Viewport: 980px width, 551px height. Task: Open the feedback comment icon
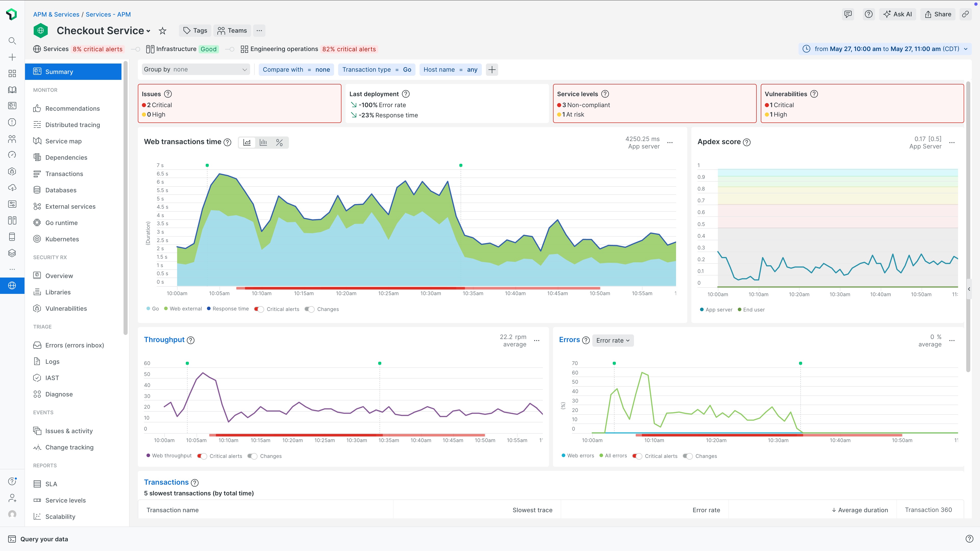click(848, 14)
